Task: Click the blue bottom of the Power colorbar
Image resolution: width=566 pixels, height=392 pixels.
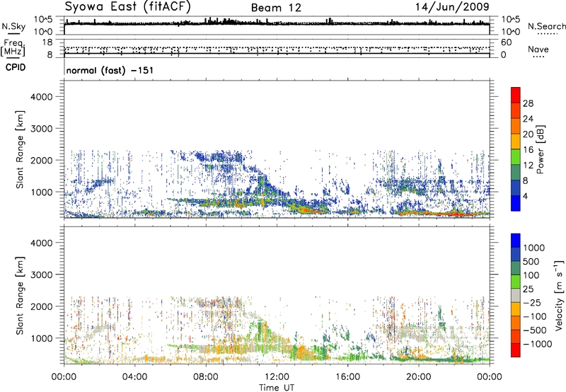Action: [x=516, y=203]
